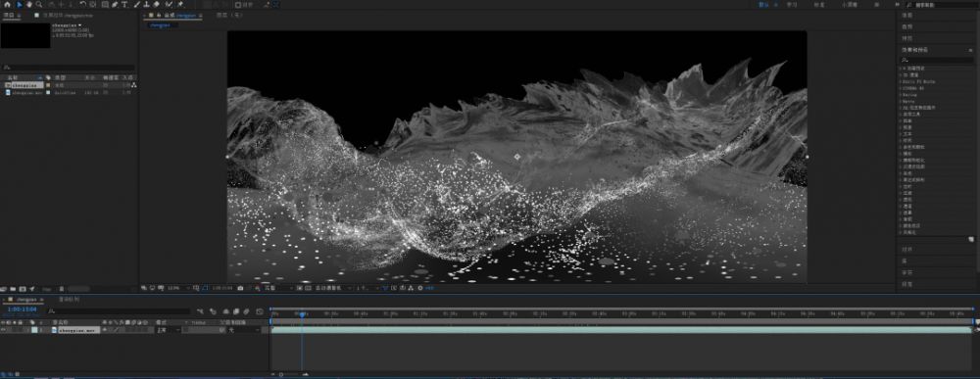
Task: Open the parent 无 dropdown for chengpian.mov
Action: click(244, 329)
